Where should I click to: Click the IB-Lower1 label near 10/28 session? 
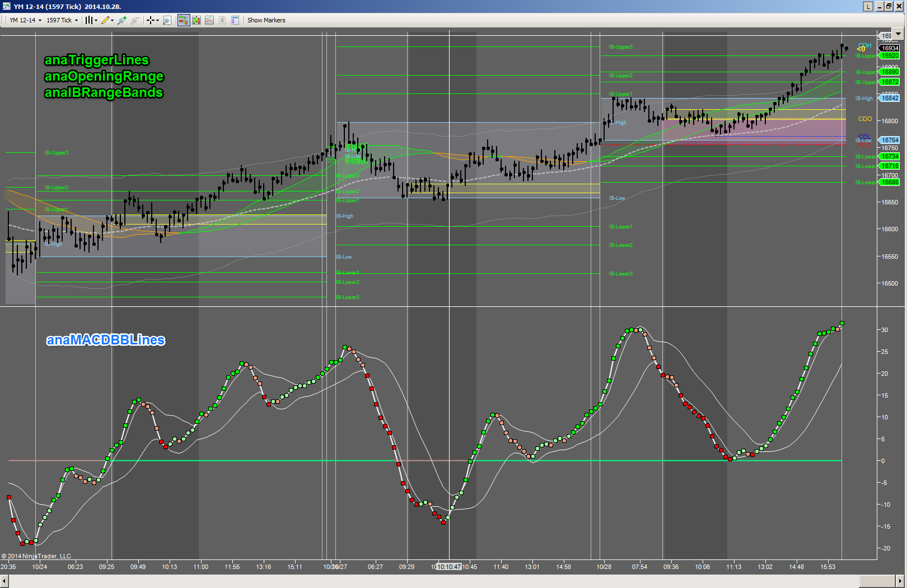click(621, 227)
